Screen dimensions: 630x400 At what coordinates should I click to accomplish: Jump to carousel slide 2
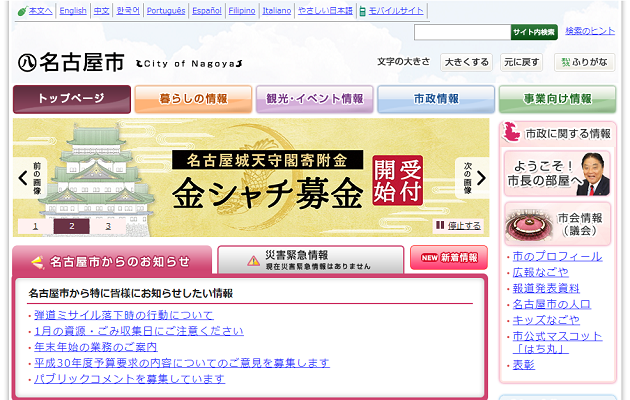coord(72,226)
